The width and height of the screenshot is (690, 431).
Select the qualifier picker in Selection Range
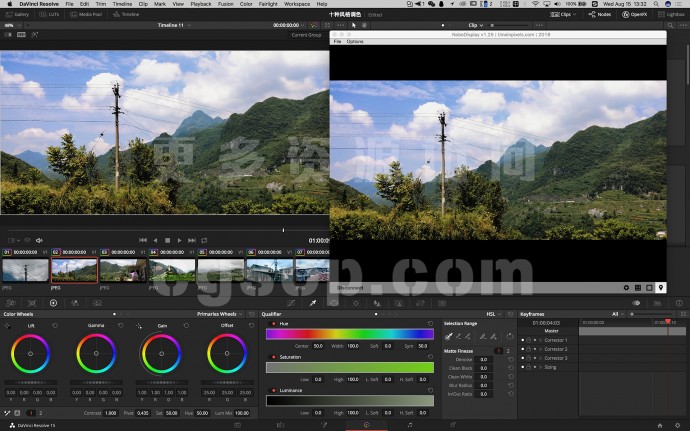(448, 336)
